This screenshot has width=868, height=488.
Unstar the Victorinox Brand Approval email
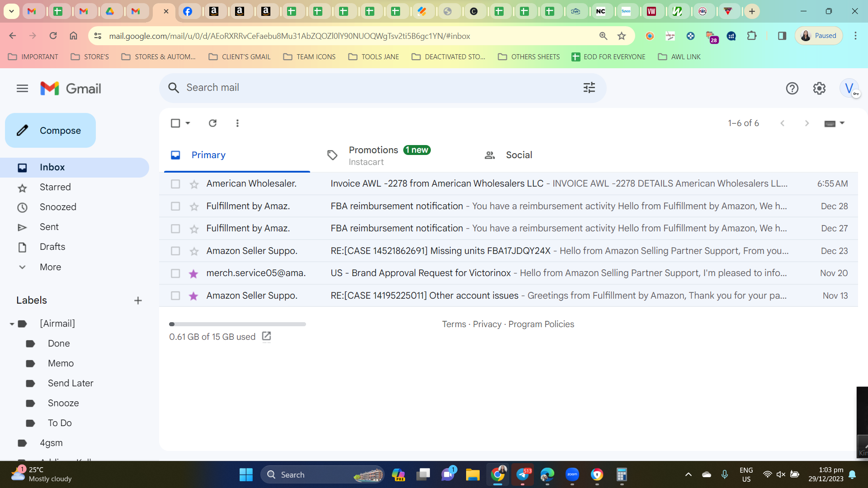point(194,273)
